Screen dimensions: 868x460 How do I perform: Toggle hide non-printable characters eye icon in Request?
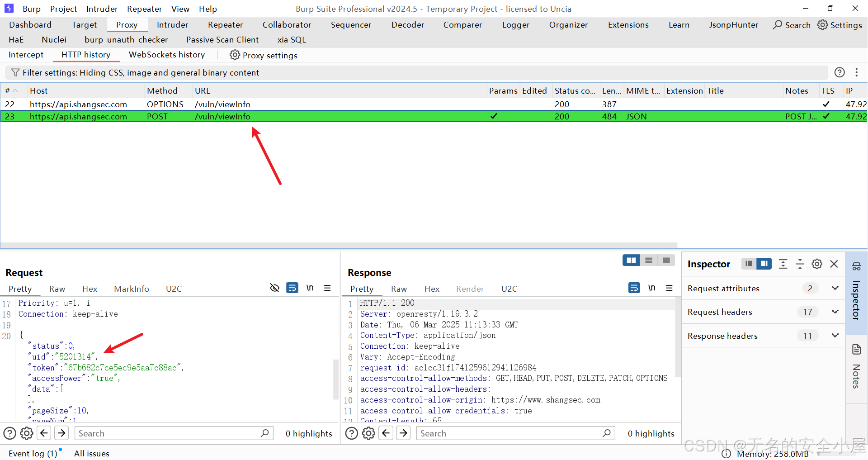click(274, 288)
